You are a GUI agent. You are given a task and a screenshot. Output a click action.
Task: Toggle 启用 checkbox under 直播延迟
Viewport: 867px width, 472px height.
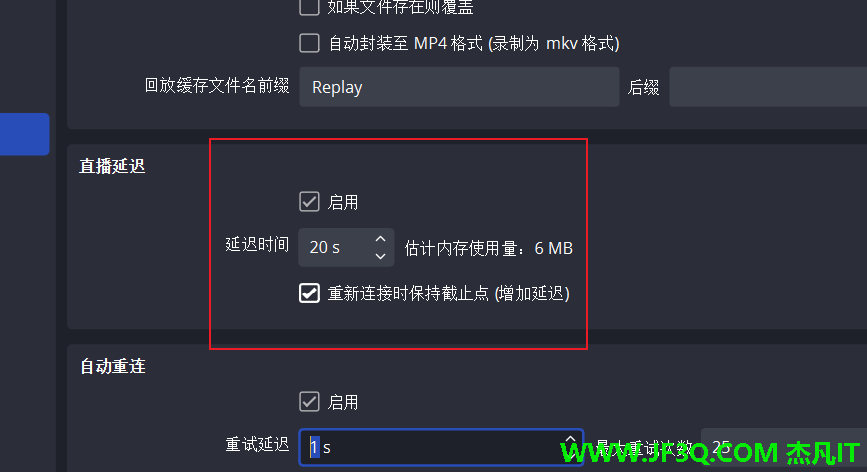click(x=309, y=202)
